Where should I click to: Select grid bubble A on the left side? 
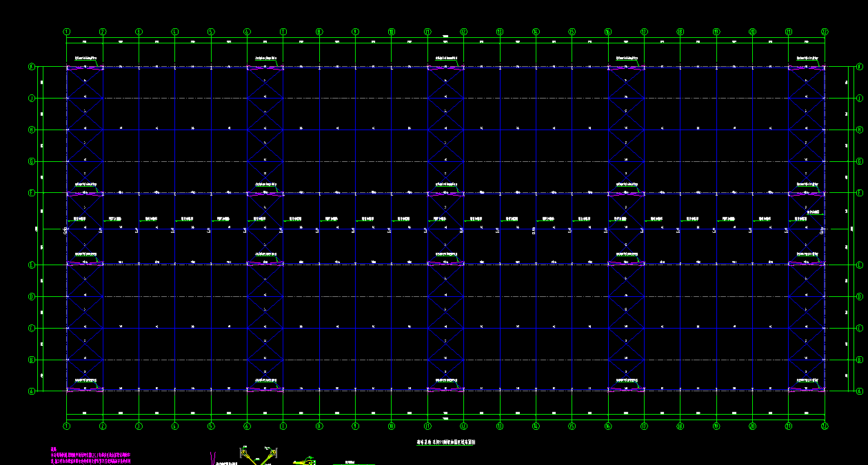coord(31,391)
